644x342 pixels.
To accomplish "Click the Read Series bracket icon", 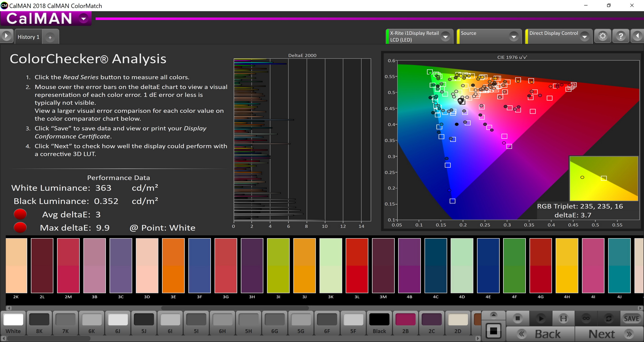I will [563, 318].
